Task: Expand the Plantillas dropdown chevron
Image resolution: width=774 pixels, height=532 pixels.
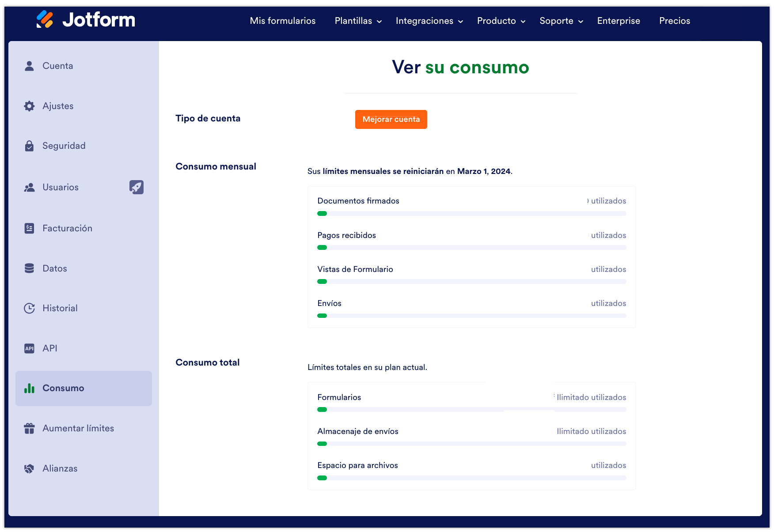Action: point(379,21)
